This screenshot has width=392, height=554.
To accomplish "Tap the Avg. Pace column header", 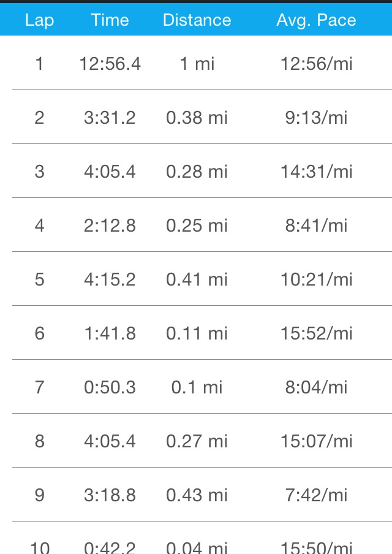I will tap(316, 20).
